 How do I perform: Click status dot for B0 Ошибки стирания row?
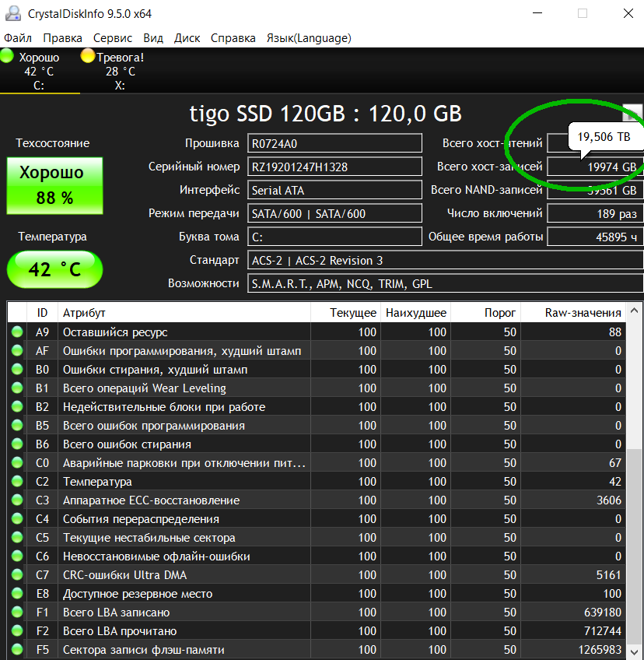(17, 369)
